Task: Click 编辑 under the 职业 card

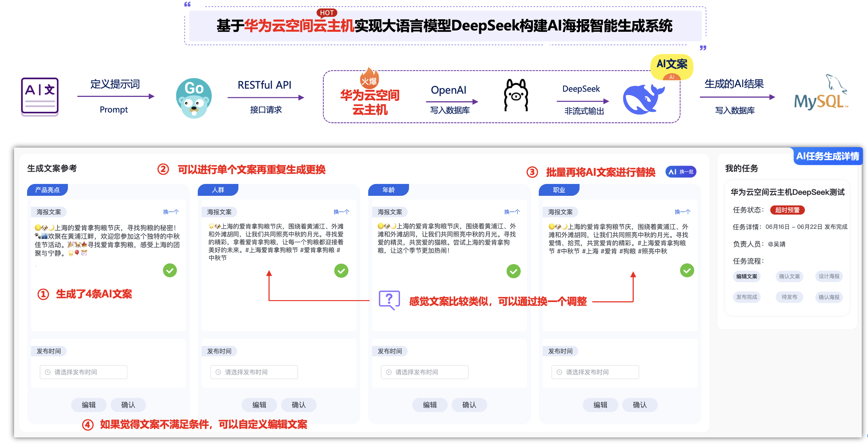Action: point(600,405)
